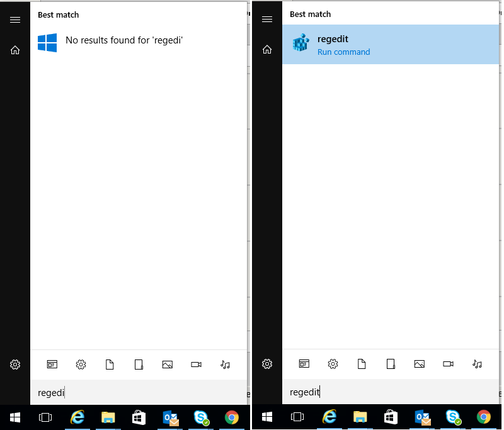The image size is (504, 430).
Task: Filter by videos in the left search panel
Action: [x=196, y=364]
